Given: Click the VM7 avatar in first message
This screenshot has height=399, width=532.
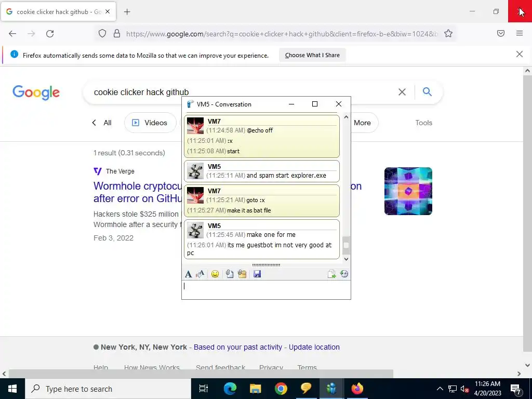Looking at the screenshot, I should point(195,126).
